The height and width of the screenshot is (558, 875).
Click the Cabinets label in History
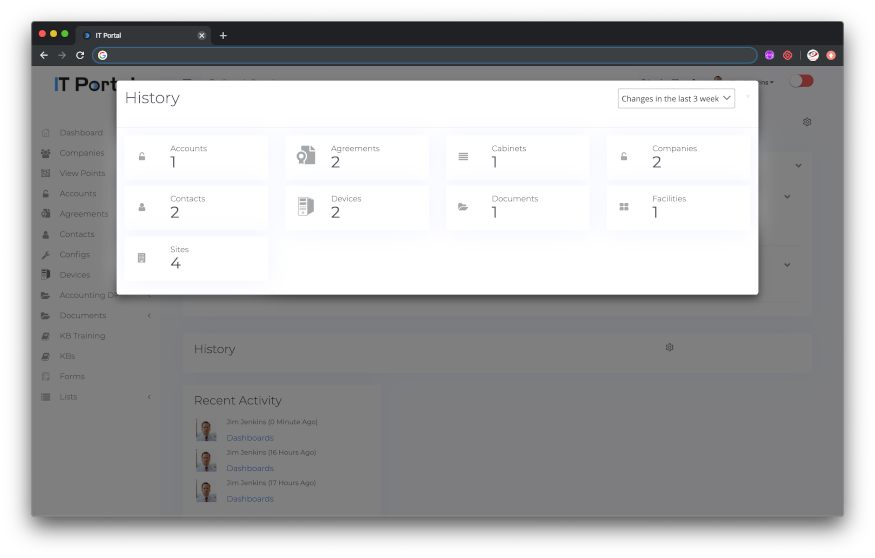[508, 148]
